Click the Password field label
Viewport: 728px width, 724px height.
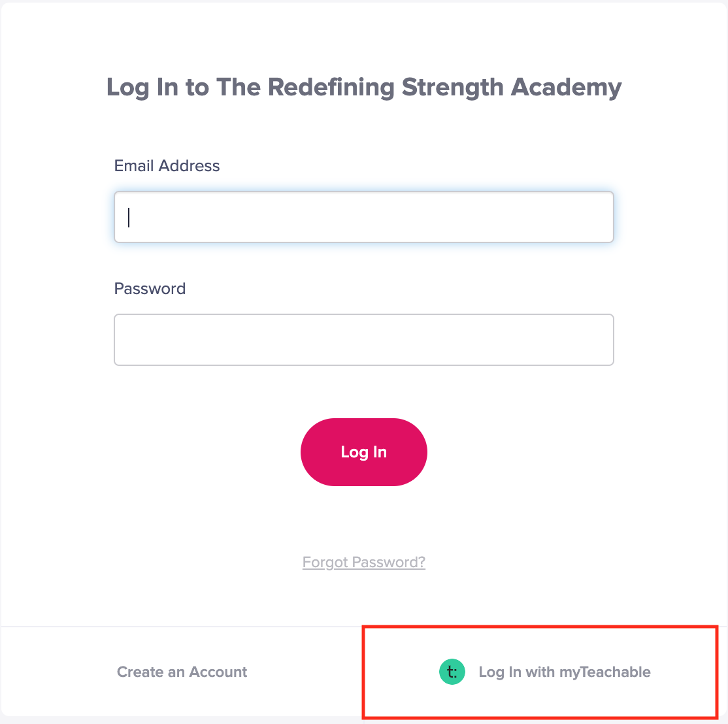pos(150,289)
